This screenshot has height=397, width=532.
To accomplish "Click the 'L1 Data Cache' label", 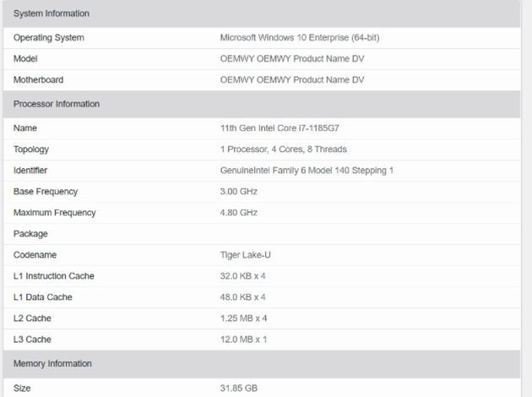I will pyautogui.click(x=43, y=296).
